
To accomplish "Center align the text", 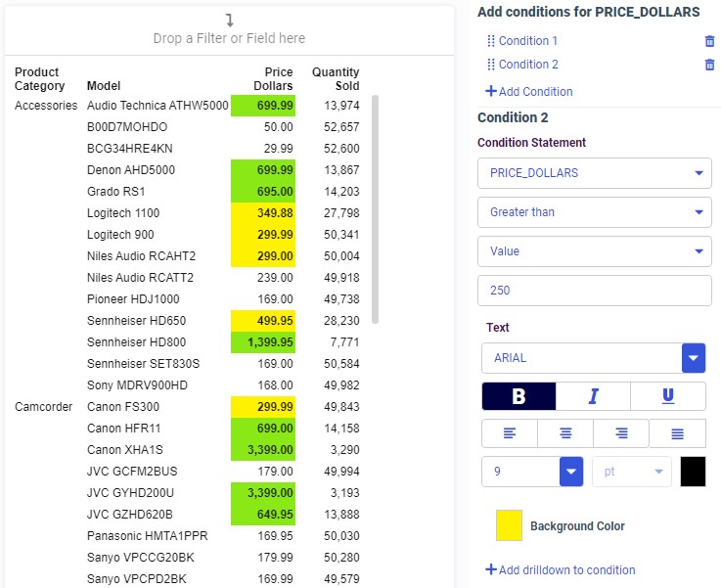I will [565, 433].
